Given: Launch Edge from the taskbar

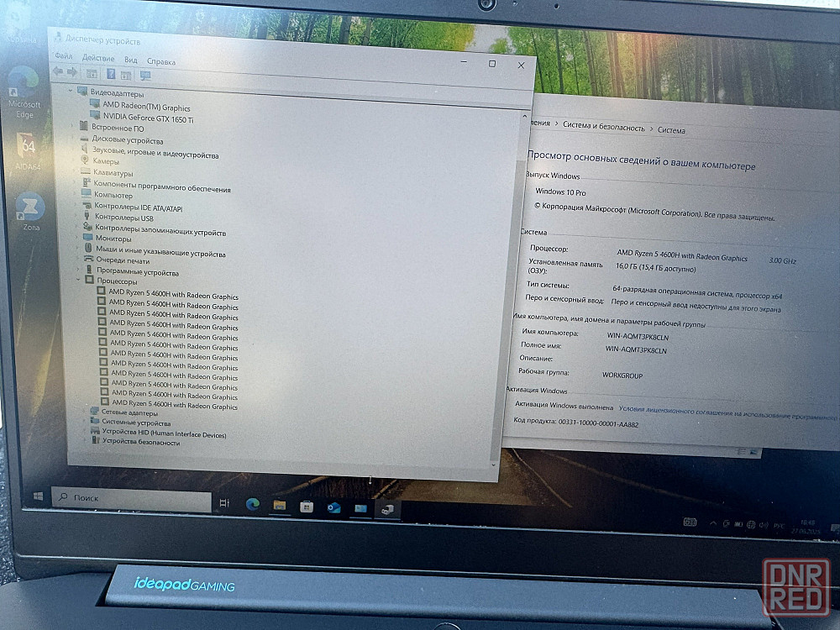Looking at the screenshot, I should [252, 504].
